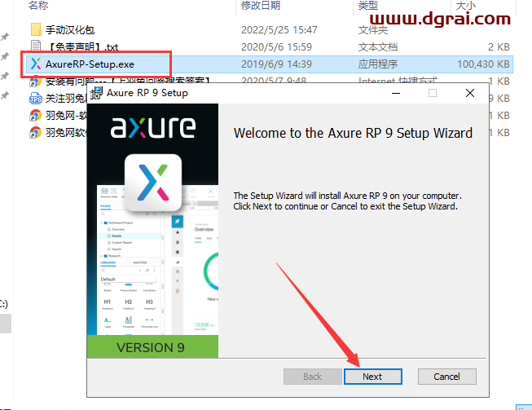
Task: Click the date 2022/5/25 15:47
Action: (279, 30)
